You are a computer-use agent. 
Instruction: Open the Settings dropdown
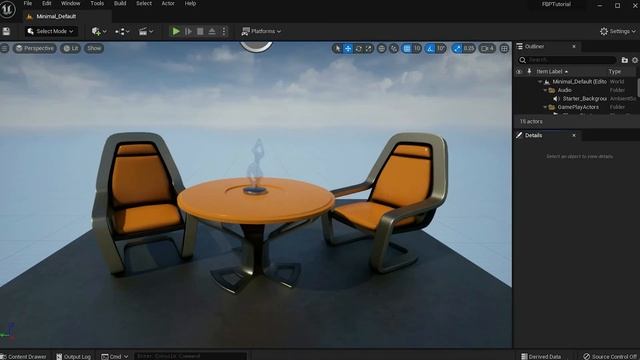(618, 31)
